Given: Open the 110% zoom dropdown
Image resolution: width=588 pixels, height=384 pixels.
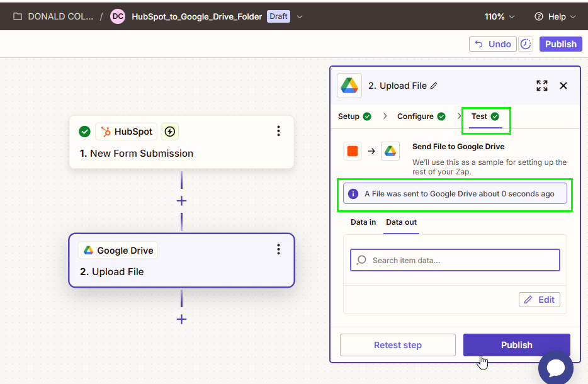Looking at the screenshot, I should point(499,16).
